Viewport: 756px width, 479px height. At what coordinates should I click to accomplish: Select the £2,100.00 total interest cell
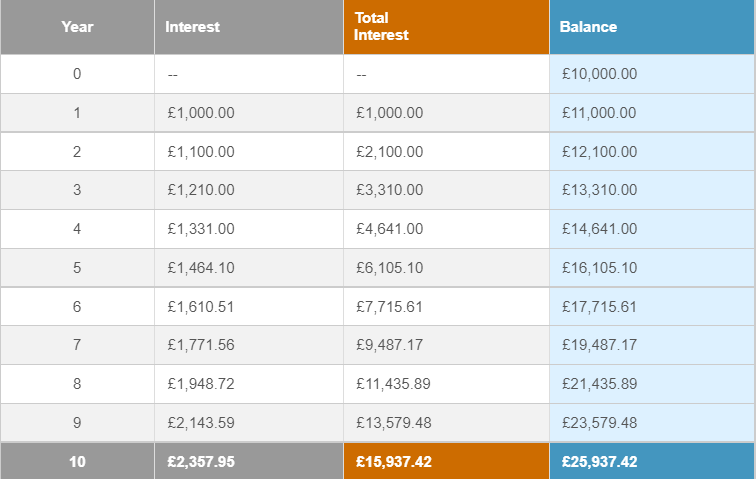coord(389,152)
